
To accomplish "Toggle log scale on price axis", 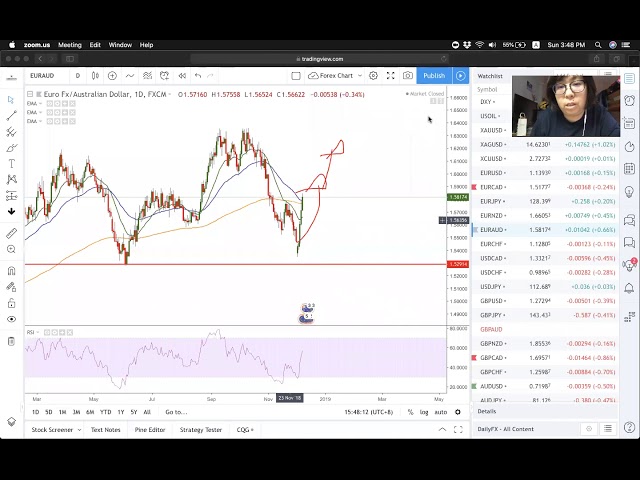I will click(x=424, y=412).
